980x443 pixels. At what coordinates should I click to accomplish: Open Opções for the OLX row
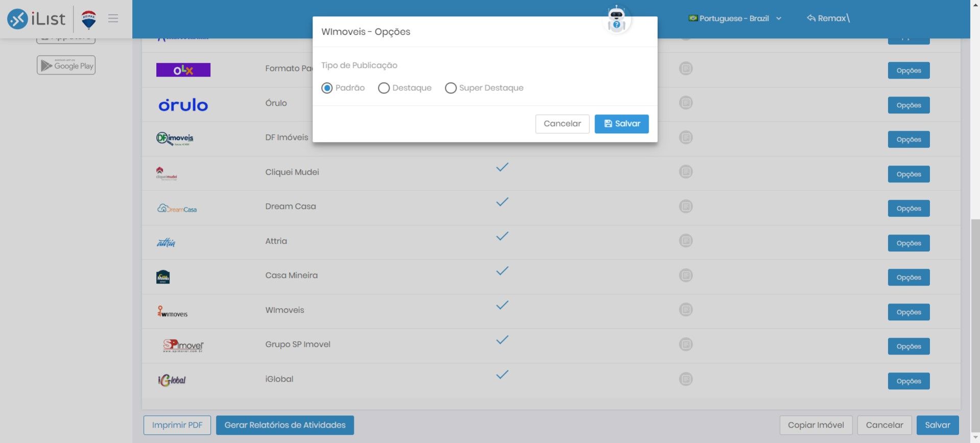[909, 71]
